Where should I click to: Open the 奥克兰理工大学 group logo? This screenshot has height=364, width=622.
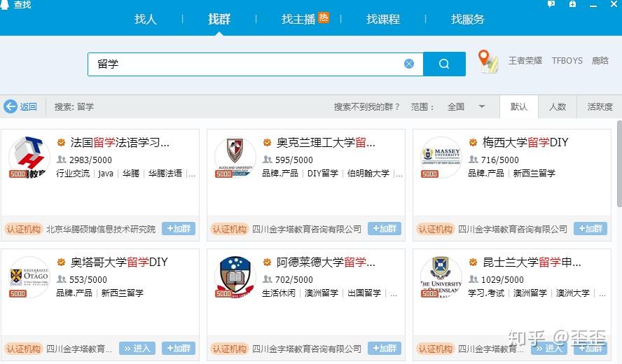pyautogui.click(x=235, y=157)
